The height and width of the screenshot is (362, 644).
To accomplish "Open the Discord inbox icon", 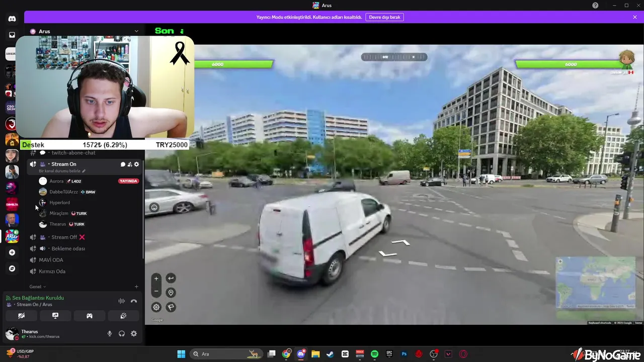I will [x=12, y=35].
